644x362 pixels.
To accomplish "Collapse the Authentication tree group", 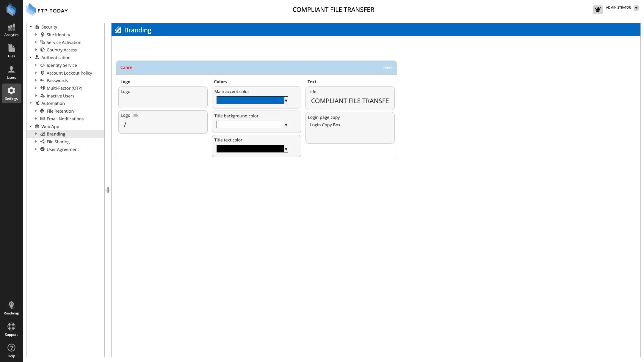I will 31,57.
